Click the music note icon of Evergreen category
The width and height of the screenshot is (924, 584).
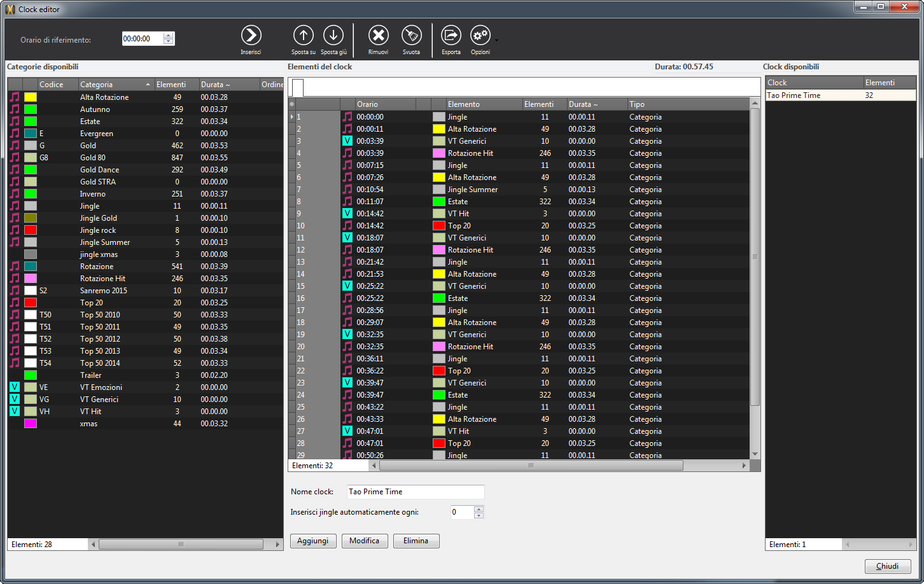[15, 134]
